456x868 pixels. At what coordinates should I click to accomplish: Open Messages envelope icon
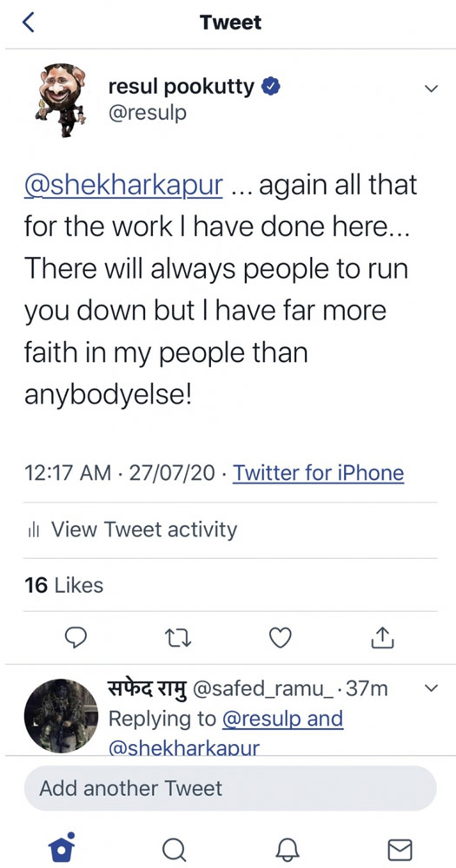[x=400, y=849]
